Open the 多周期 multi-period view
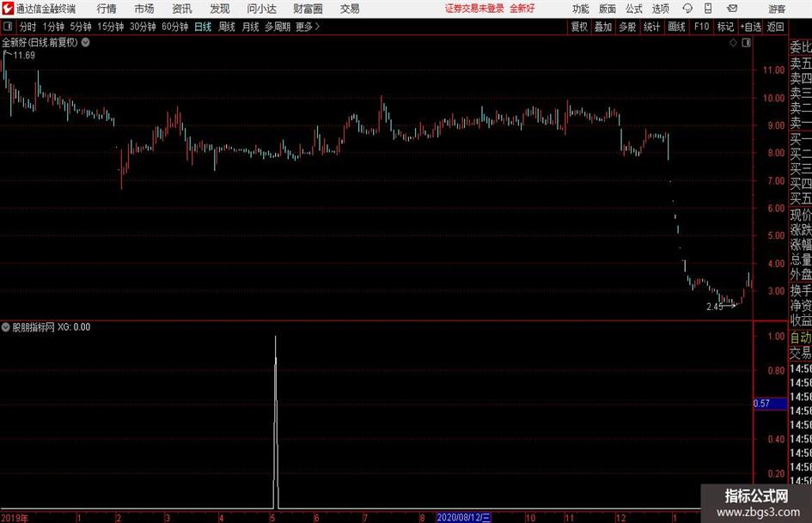Screen dimensions: 812x523 278,27
